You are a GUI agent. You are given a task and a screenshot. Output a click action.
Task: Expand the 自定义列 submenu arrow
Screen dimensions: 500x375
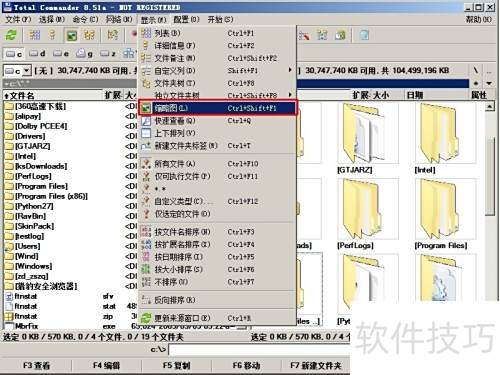(x=290, y=70)
